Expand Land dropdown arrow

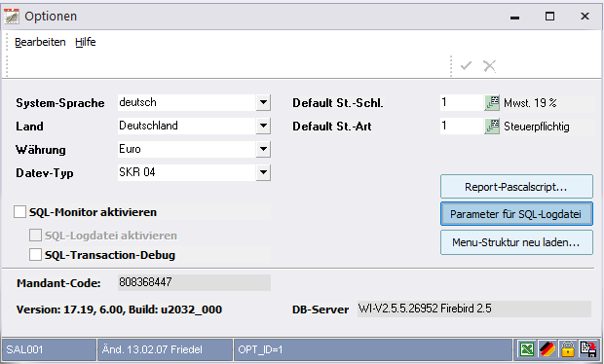pyautogui.click(x=263, y=126)
